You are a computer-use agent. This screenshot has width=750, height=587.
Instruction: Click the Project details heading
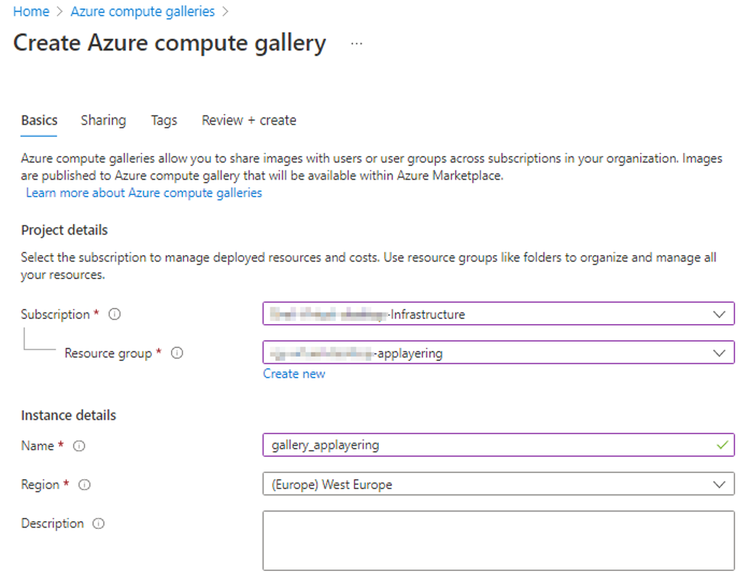pos(64,230)
